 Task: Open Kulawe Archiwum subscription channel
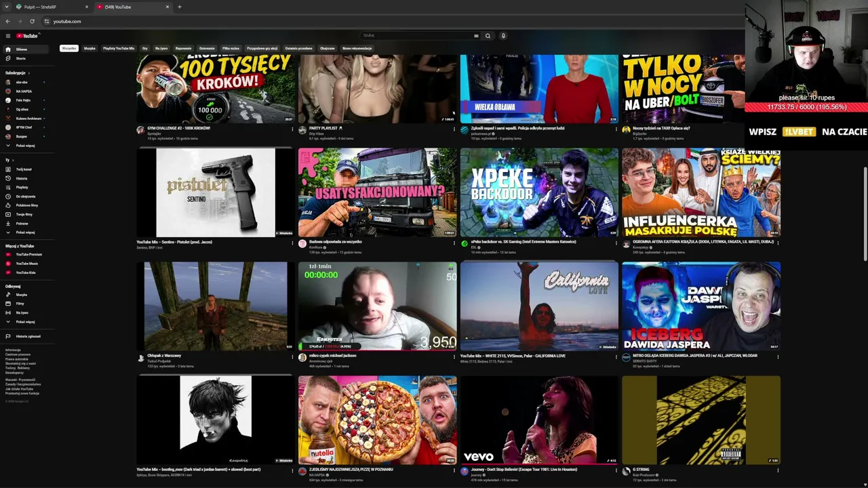pos(24,118)
